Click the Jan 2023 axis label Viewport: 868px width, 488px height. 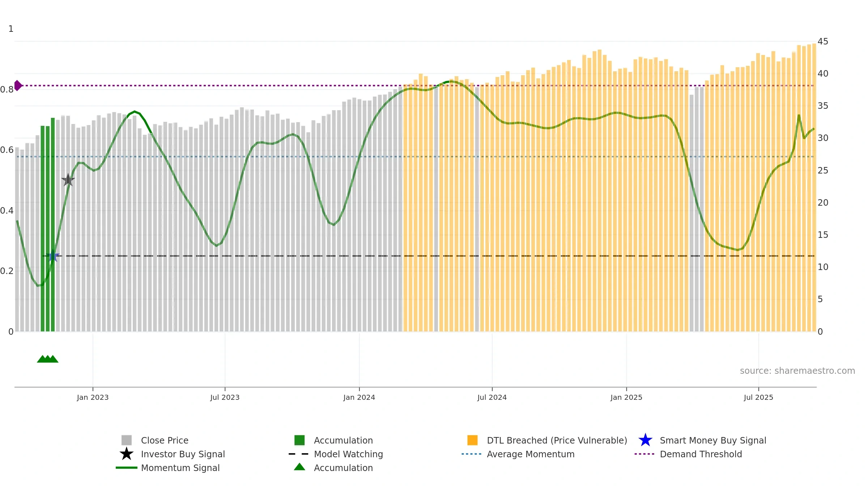93,397
